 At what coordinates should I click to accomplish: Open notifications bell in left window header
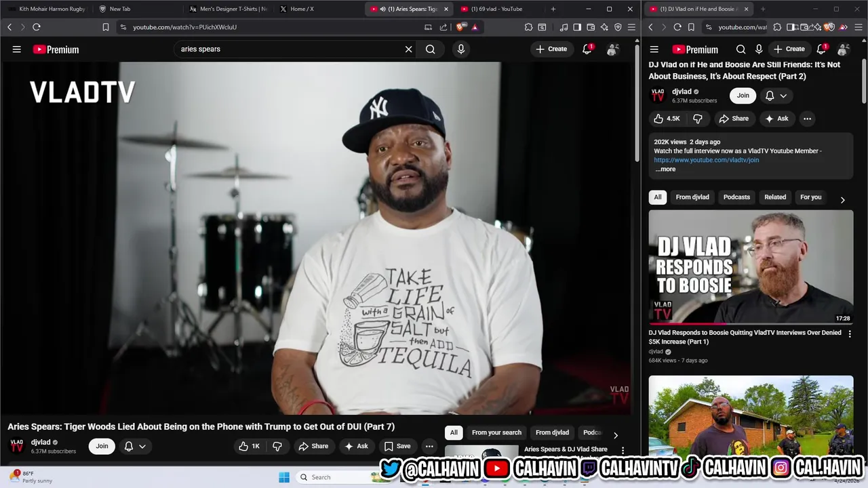pyautogui.click(x=587, y=49)
